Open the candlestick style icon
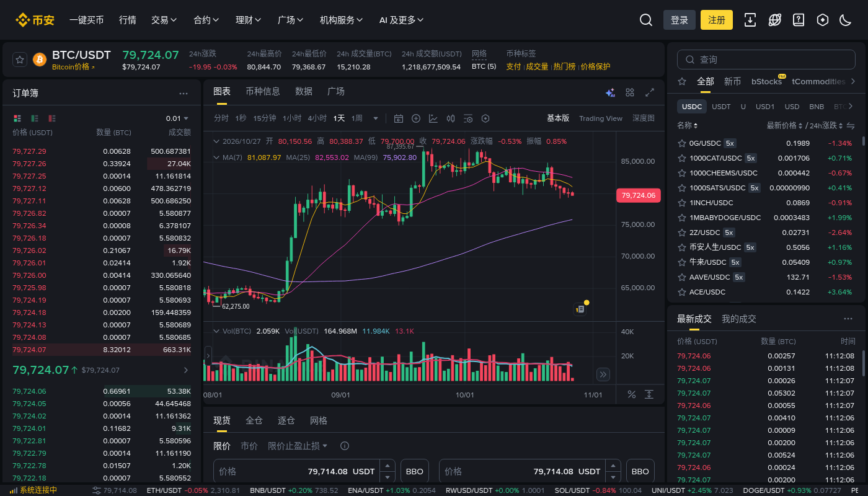Image resolution: width=868 pixels, height=496 pixels. click(x=451, y=118)
